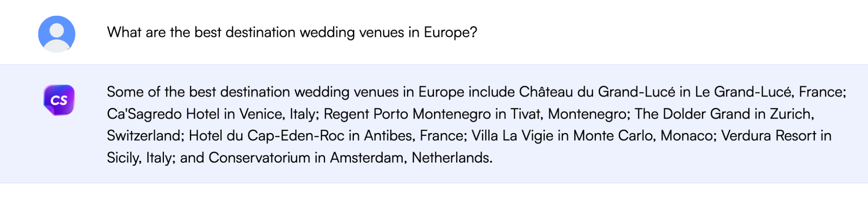Click the word "Zurich" in the answer
This screenshot has width=868, height=199.
click(791, 114)
